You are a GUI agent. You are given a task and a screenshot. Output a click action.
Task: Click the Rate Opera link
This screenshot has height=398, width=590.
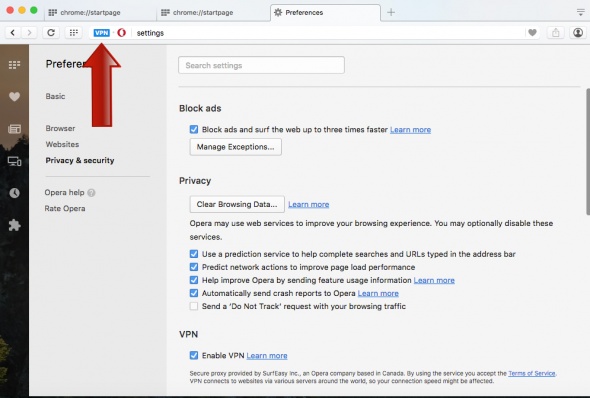click(x=65, y=208)
